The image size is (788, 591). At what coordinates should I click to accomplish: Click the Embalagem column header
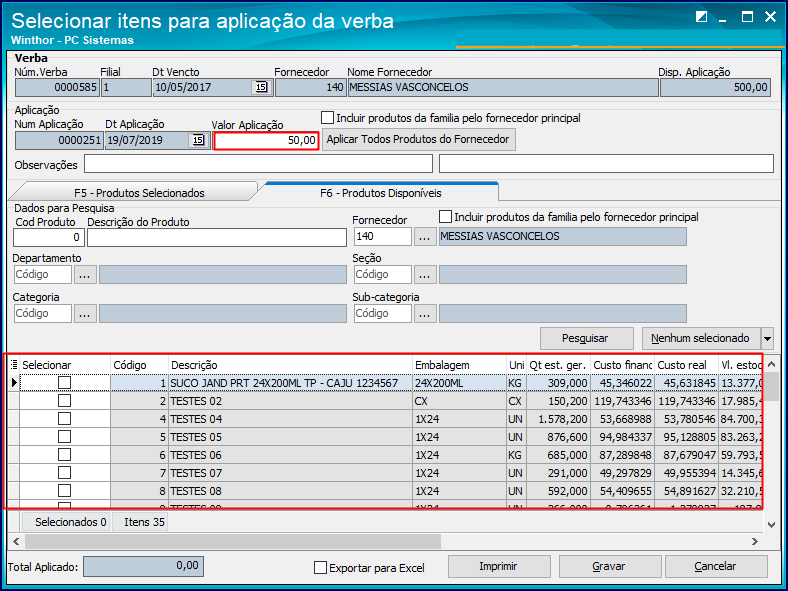click(459, 365)
